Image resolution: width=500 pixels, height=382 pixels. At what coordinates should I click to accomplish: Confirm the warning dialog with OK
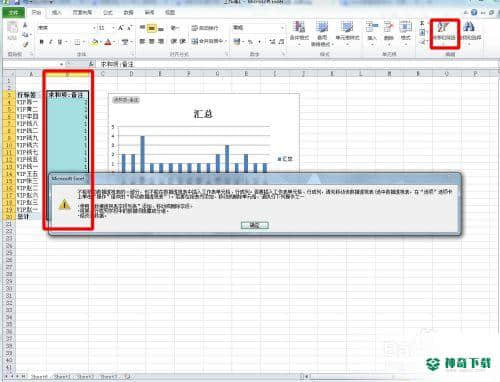point(255,225)
